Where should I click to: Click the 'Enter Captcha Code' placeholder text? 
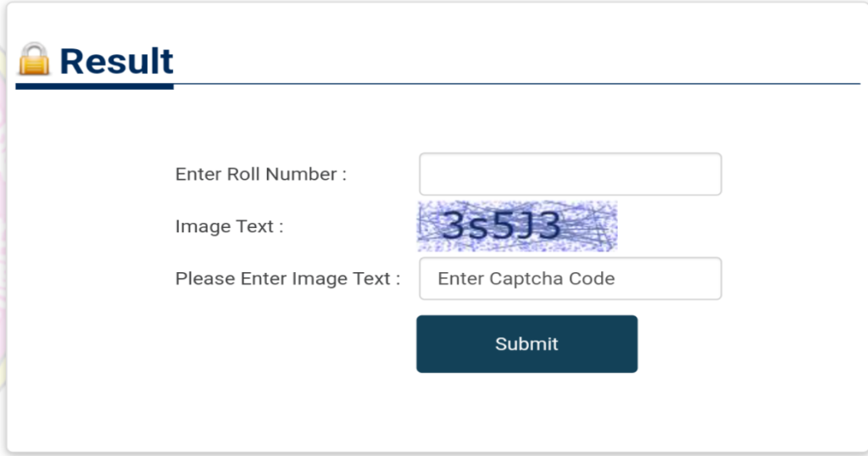[526, 278]
